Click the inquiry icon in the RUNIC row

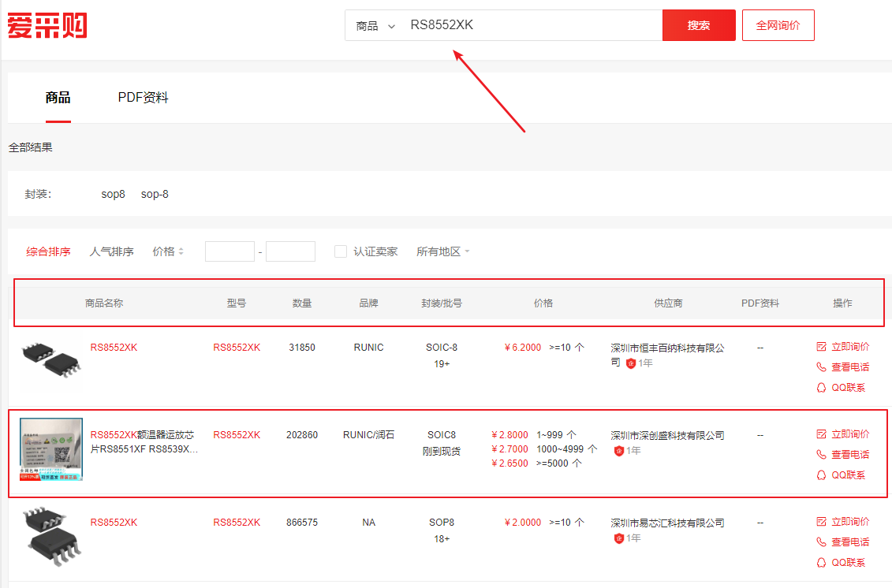click(x=821, y=347)
